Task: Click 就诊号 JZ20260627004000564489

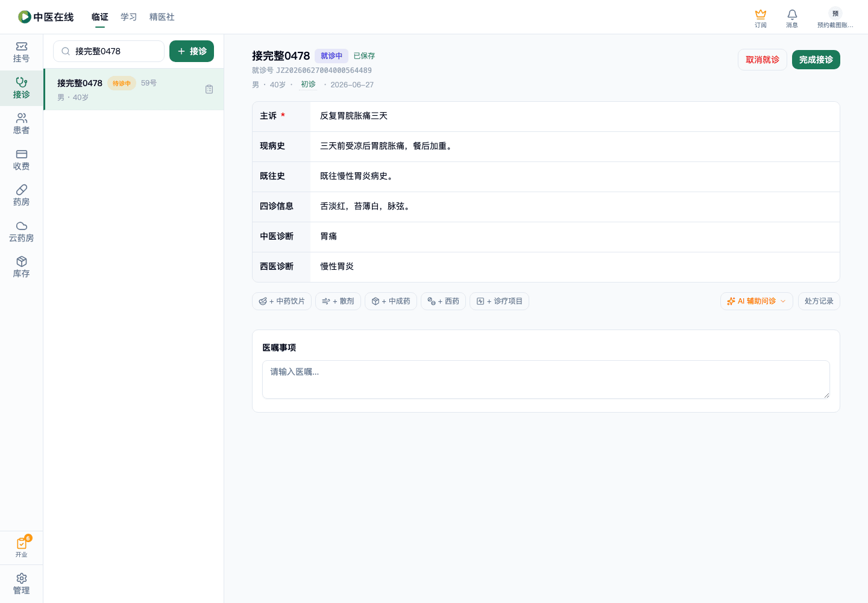Action: coord(312,70)
